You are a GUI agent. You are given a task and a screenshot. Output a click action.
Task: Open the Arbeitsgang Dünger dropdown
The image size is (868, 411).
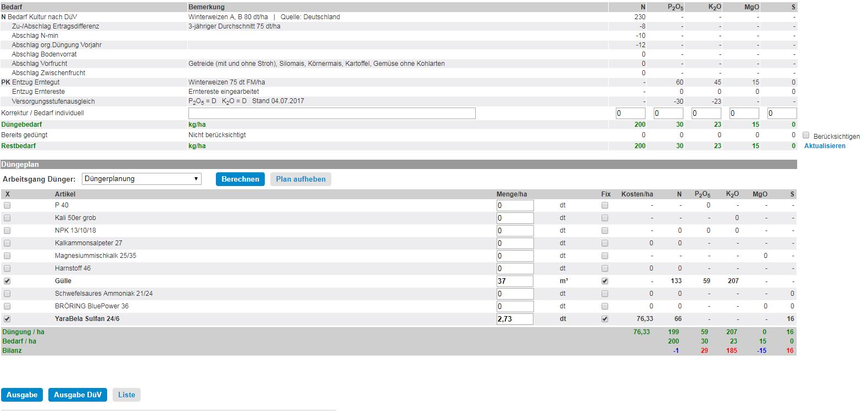coord(142,179)
